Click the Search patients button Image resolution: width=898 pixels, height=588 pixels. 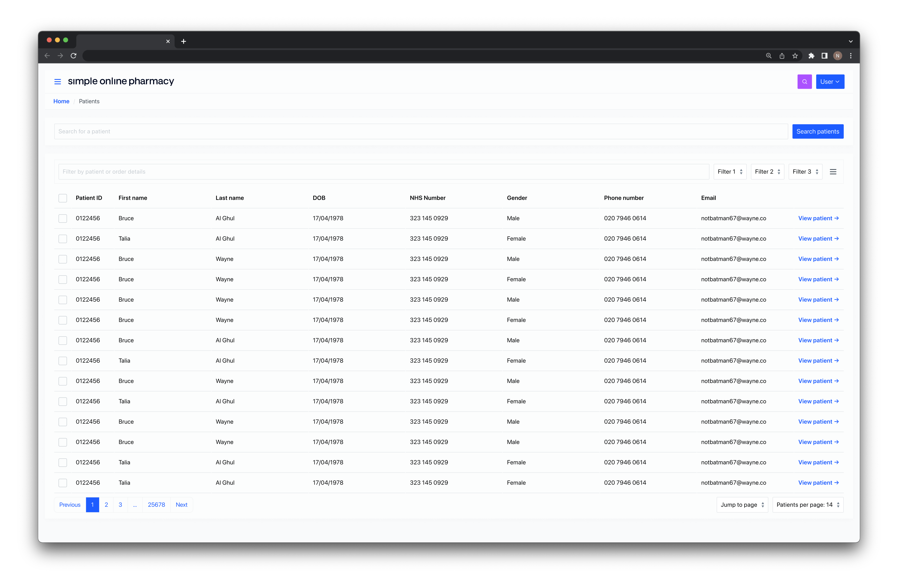818,132
